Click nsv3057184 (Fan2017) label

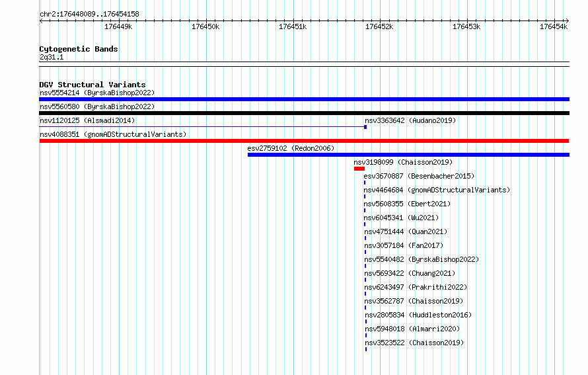pos(404,245)
